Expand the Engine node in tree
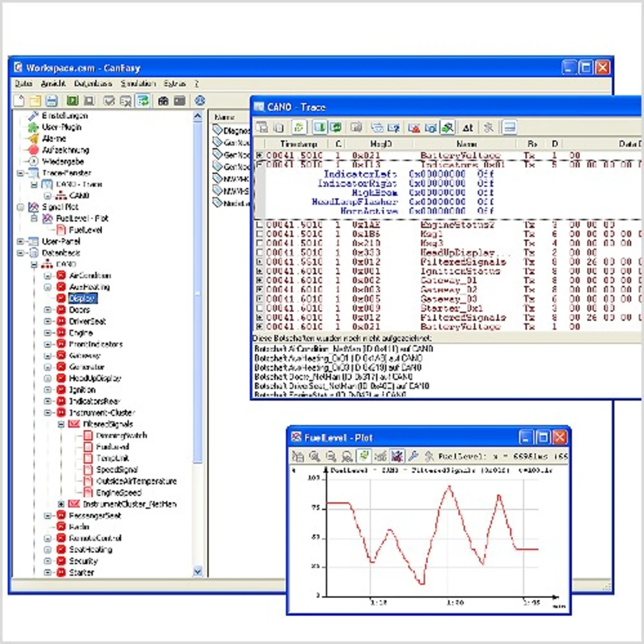The width and height of the screenshot is (644, 644). tap(48, 333)
